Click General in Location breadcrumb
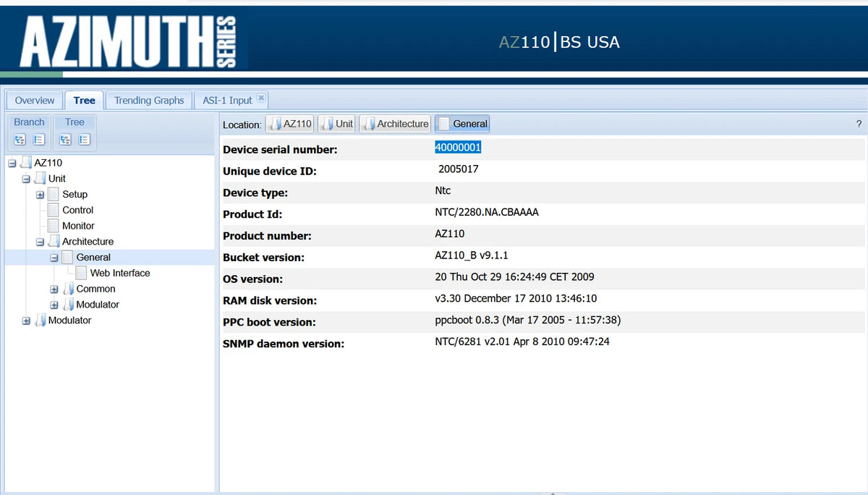The image size is (868, 495). pyautogui.click(x=463, y=124)
